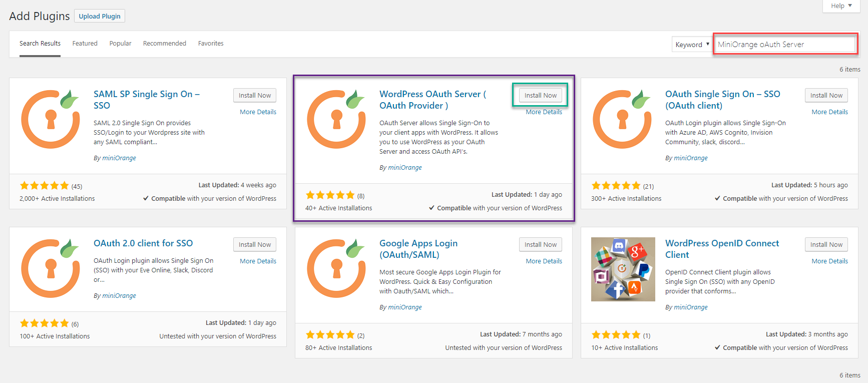This screenshot has height=383, width=868.
Task: Click the OAuth 2.0 client for SSO plugin logo
Action: point(51,268)
